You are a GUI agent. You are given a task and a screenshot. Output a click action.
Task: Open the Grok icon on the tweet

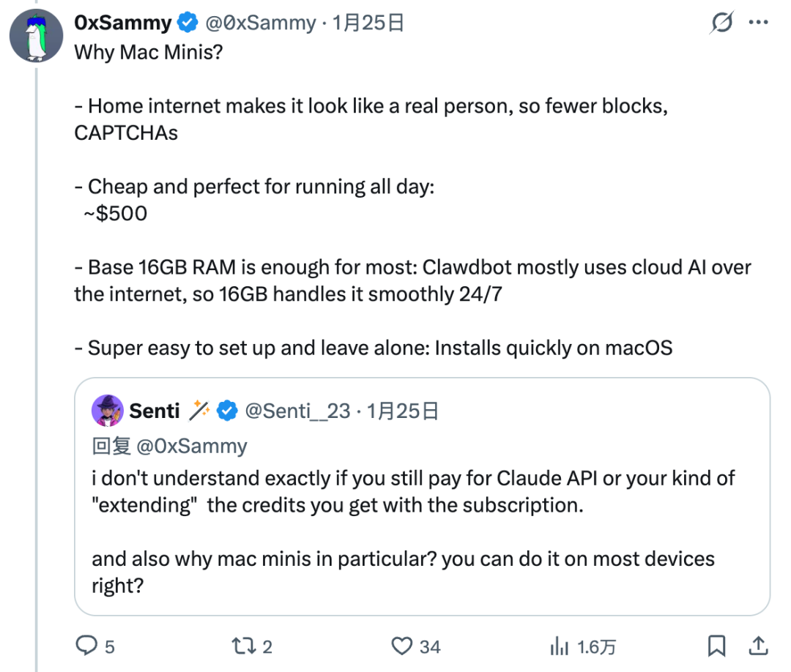tap(722, 23)
